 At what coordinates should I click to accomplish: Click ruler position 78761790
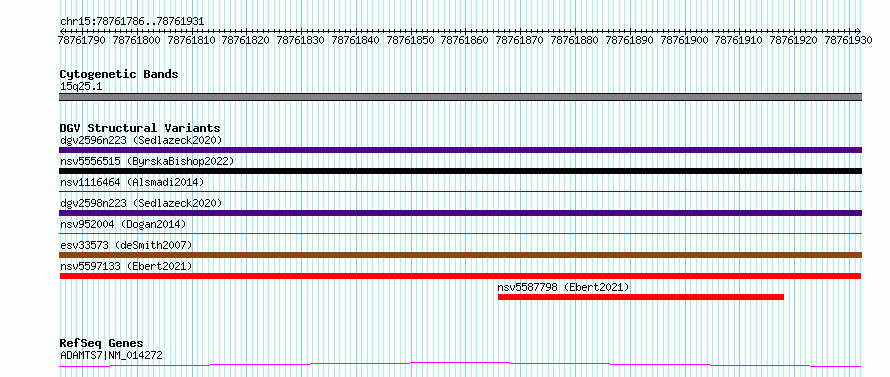(x=82, y=40)
